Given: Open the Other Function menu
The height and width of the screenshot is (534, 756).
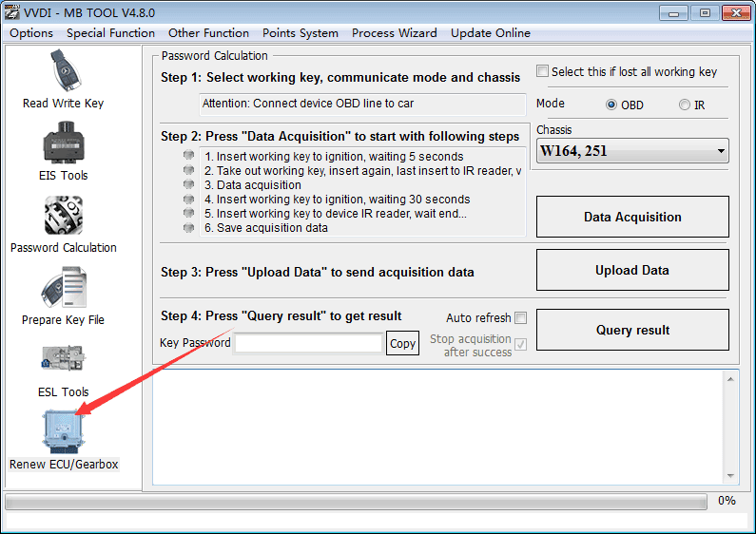Looking at the screenshot, I should (x=209, y=32).
